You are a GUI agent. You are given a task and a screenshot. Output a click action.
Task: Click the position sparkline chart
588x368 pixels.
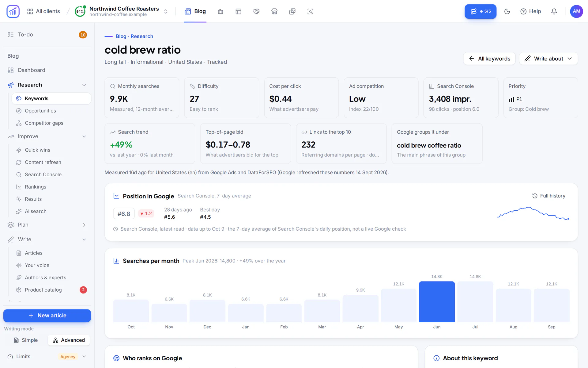point(533,213)
